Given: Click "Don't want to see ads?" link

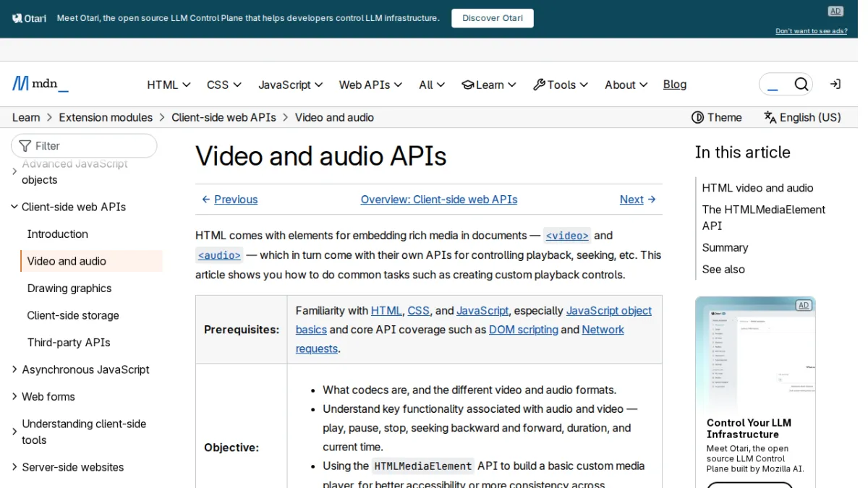Looking at the screenshot, I should coord(812,31).
